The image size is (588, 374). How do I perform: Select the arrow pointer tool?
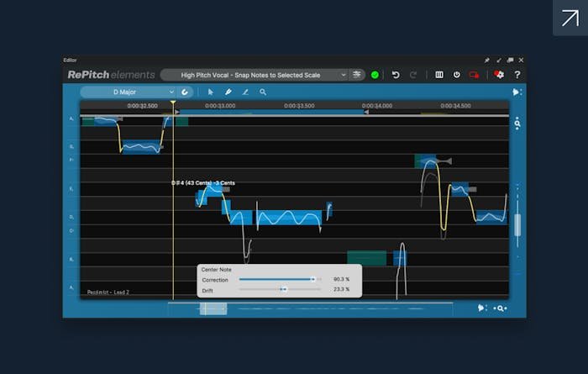pyautogui.click(x=211, y=92)
